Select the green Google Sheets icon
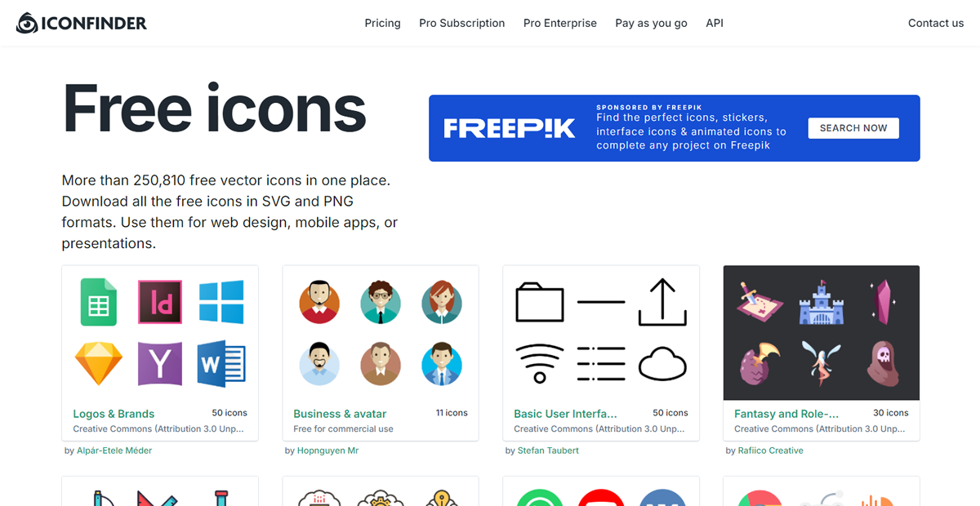The width and height of the screenshot is (980, 506). [x=99, y=302]
